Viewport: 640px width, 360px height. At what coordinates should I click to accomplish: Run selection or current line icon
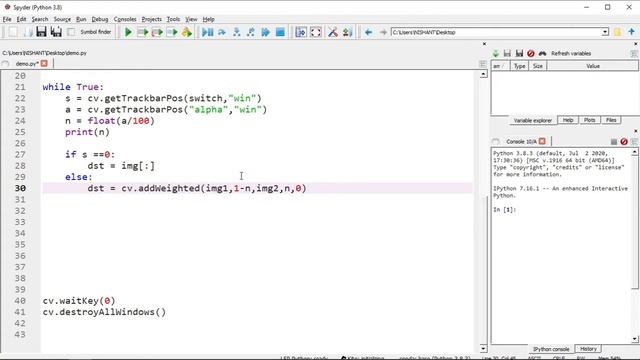pyautogui.click(x=172, y=32)
